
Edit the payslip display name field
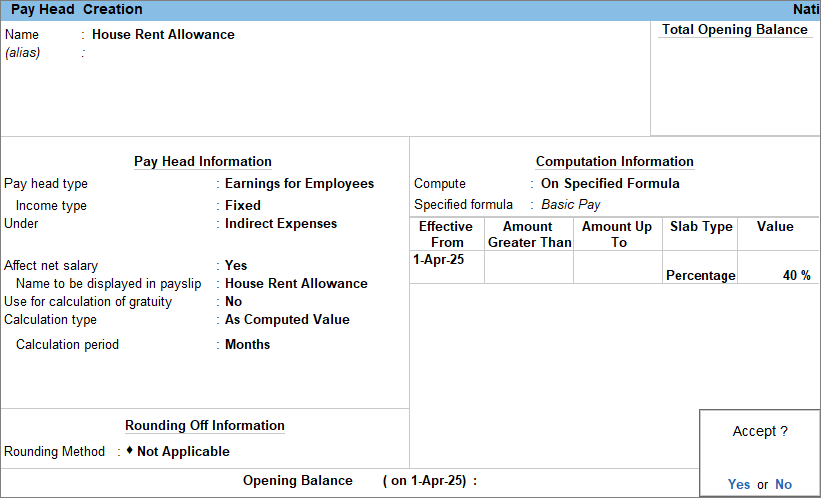click(296, 283)
